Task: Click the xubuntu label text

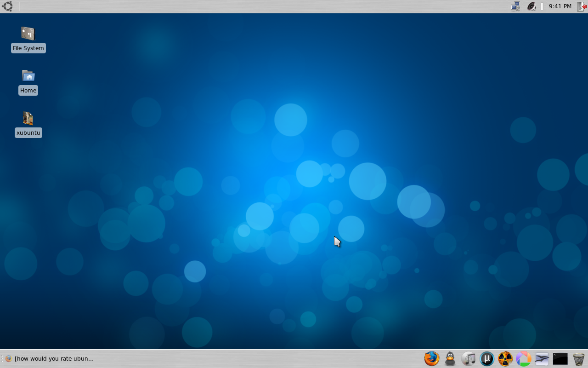Action: (28, 133)
